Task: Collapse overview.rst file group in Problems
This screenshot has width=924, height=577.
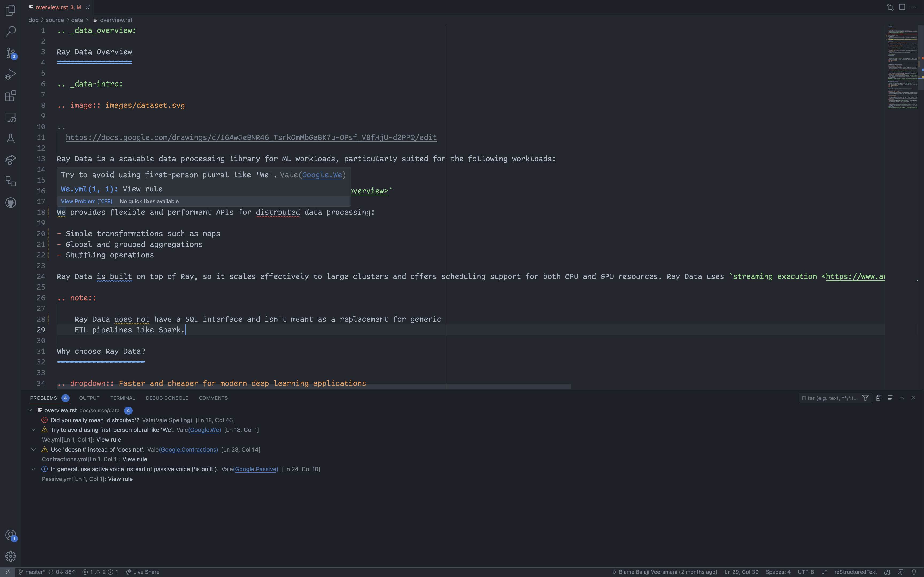Action: coord(30,410)
